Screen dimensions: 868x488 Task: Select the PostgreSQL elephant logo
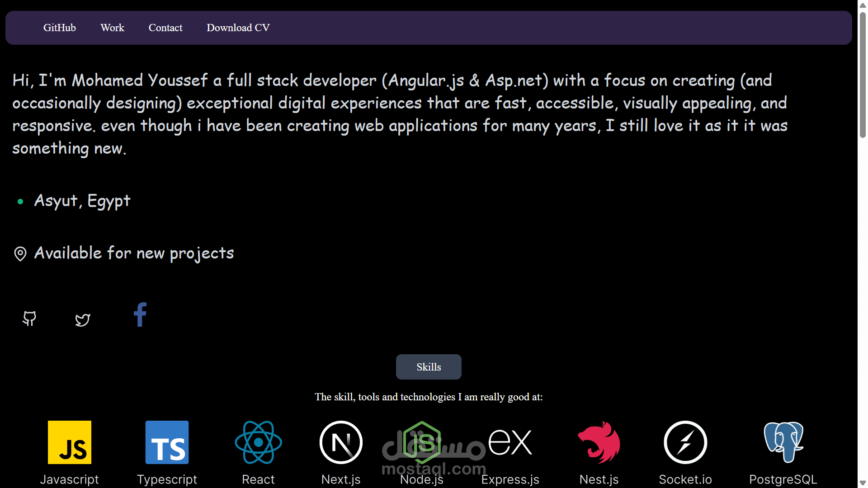click(783, 442)
